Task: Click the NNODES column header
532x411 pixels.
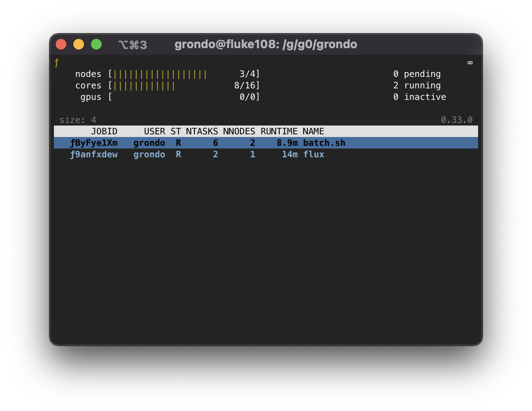Action: pyautogui.click(x=239, y=131)
